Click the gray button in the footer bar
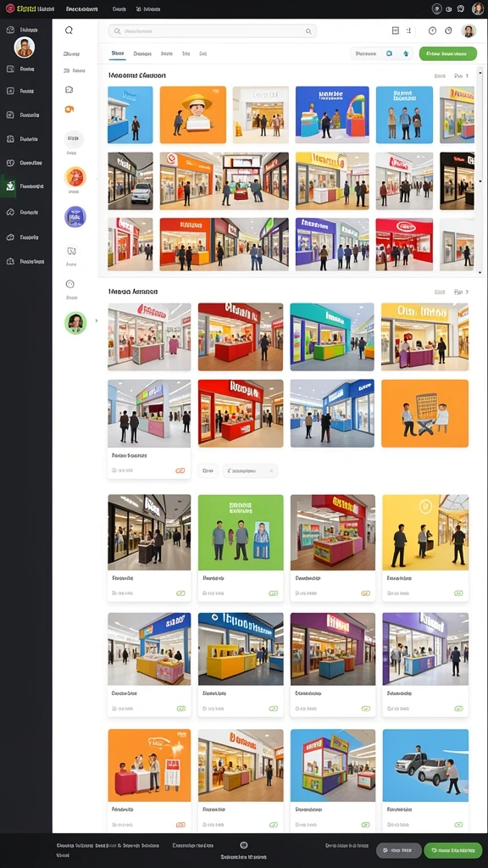The image size is (488, 868). coord(399,850)
